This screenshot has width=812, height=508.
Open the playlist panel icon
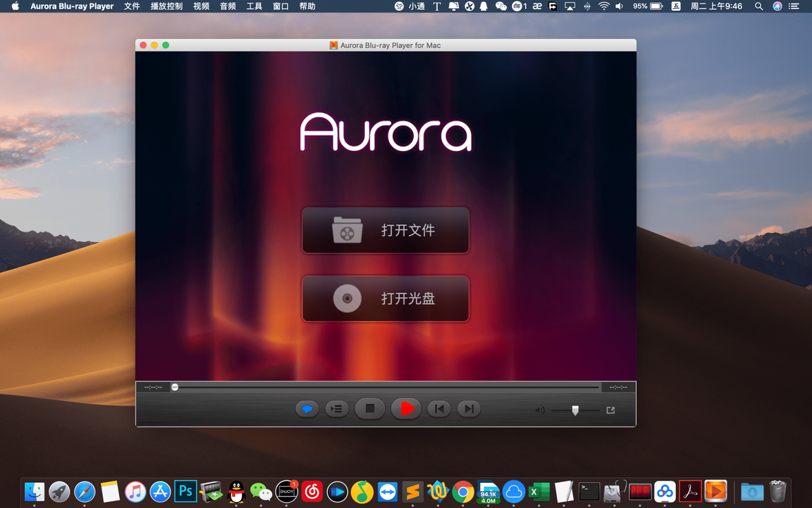(x=336, y=408)
